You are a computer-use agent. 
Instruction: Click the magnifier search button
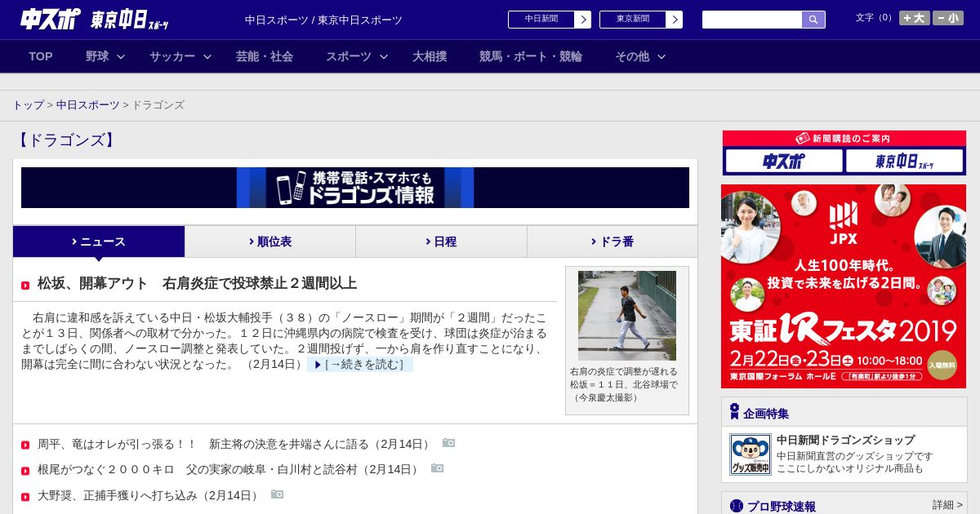click(813, 20)
